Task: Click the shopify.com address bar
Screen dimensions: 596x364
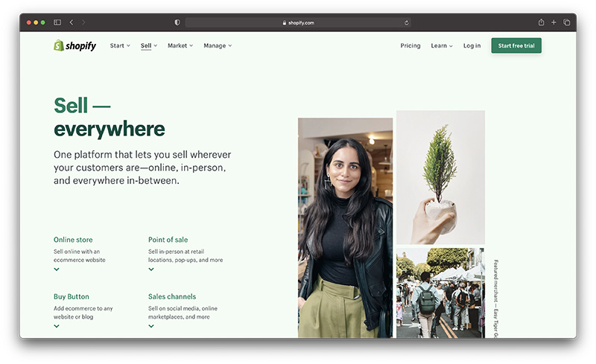Action: (x=298, y=22)
